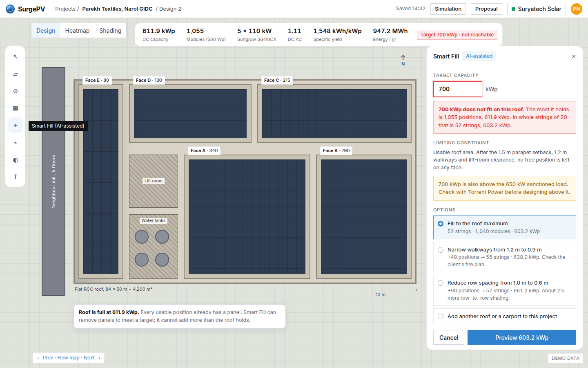588x368 pixels.
Task: Click the Lift room obstruction label
Action: 154,181
